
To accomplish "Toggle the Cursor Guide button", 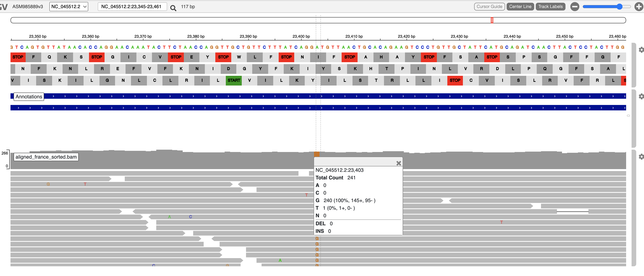I will (489, 6).
